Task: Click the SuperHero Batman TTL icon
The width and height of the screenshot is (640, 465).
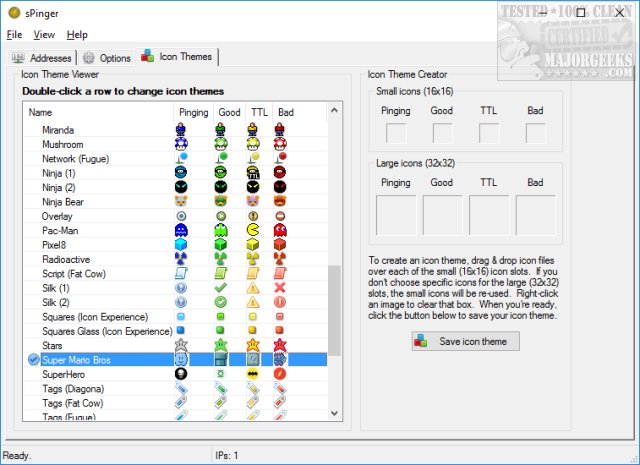Action: [x=253, y=374]
